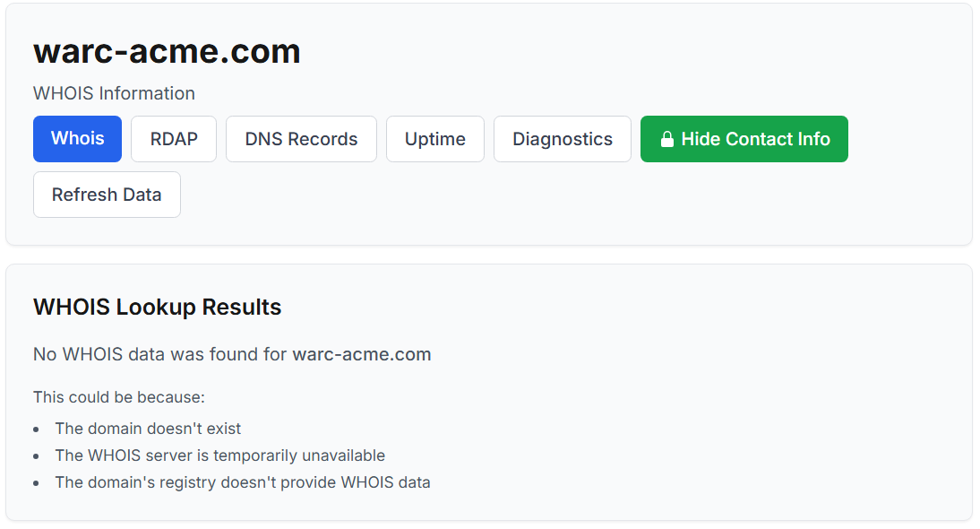Select the DNS Records tab
Screen dimensions: 980x529
(x=301, y=139)
